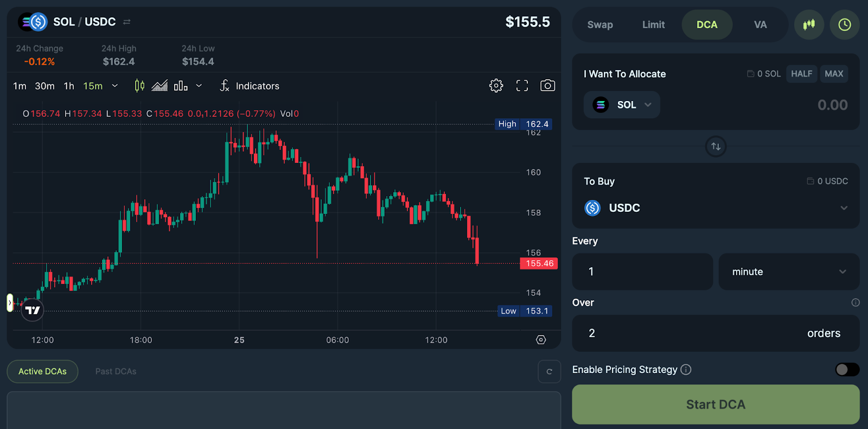Select the 1m timeframe

pos(20,86)
